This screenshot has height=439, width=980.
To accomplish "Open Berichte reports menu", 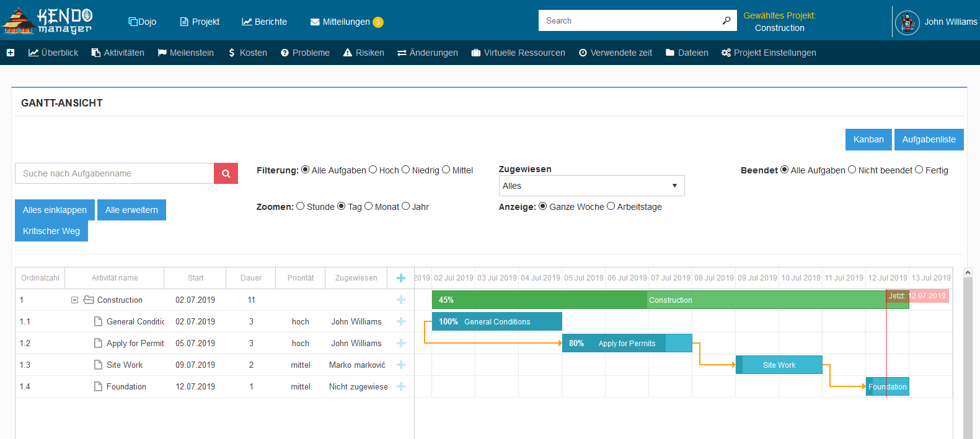I will point(265,22).
